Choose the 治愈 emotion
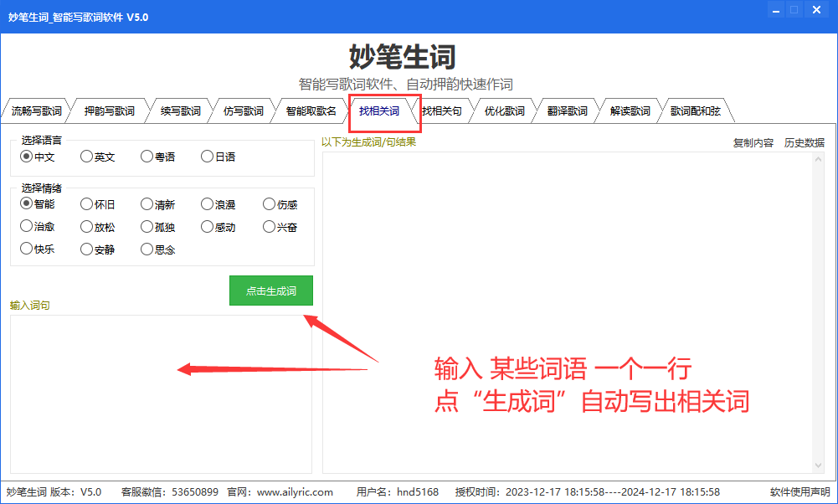Screen dimensions: 838x504 pyautogui.click(x=37, y=227)
